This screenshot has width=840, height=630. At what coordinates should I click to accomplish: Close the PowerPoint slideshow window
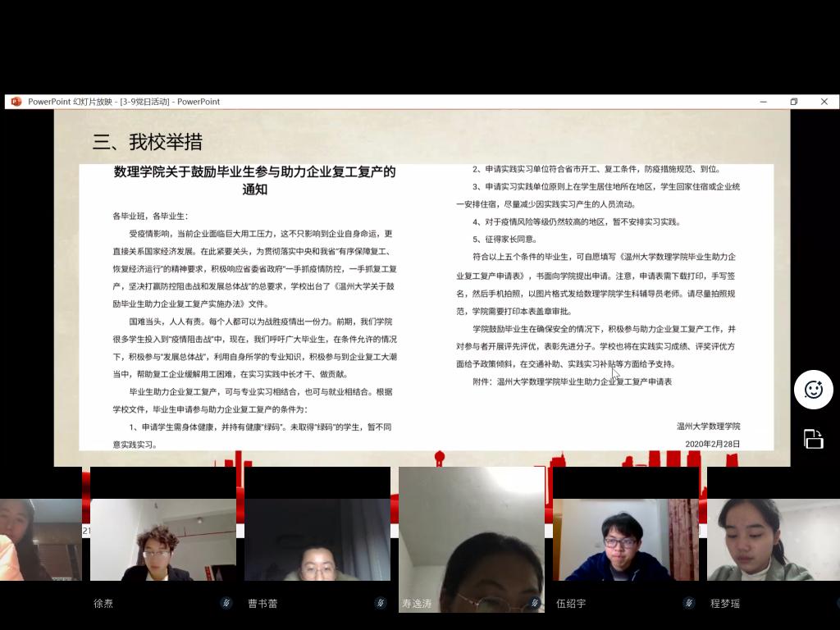pos(824,102)
